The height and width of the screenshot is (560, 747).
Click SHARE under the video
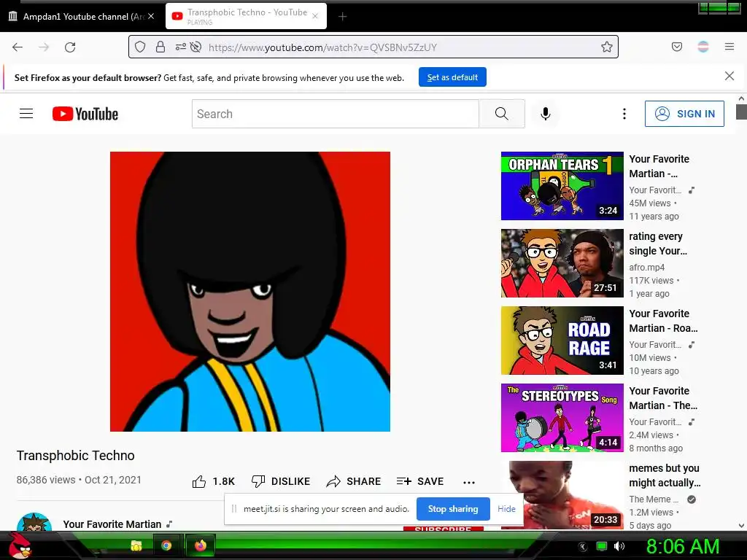pyautogui.click(x=354, y=481)
